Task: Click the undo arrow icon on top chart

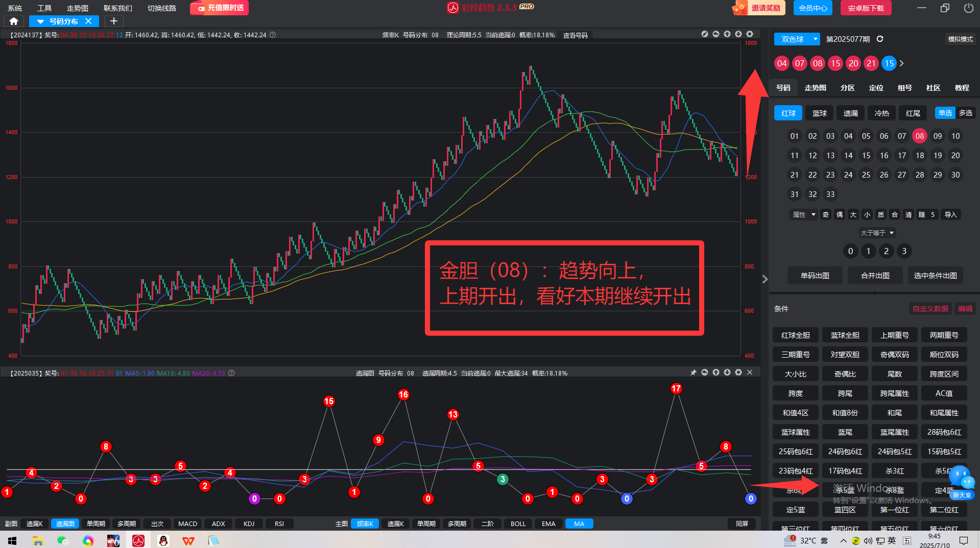Action: pos(716,34)
